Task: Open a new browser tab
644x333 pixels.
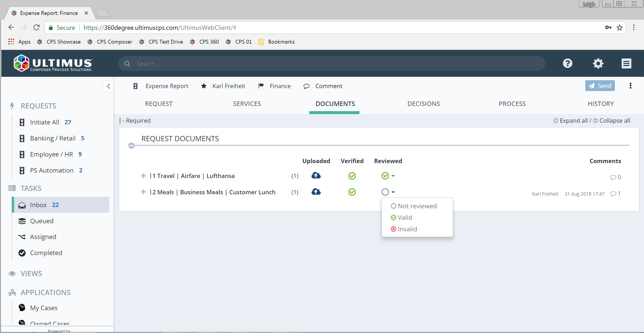Action: tap(103, 13)
